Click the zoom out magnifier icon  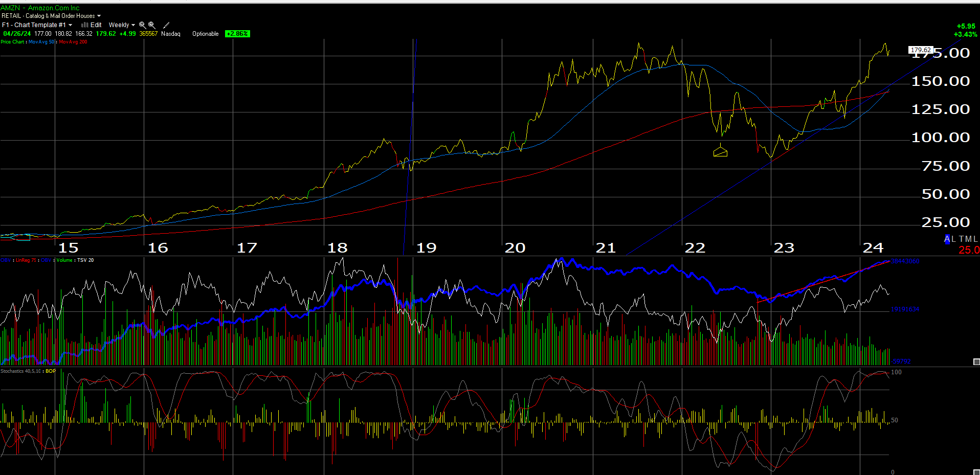point(151,25)
